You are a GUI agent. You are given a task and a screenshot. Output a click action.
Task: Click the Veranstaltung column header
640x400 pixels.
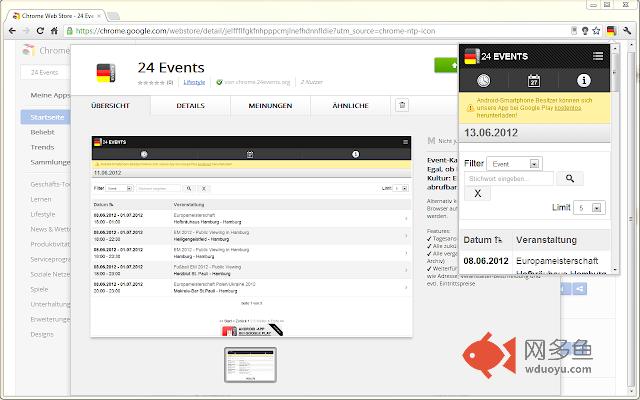tap(546, 240)
